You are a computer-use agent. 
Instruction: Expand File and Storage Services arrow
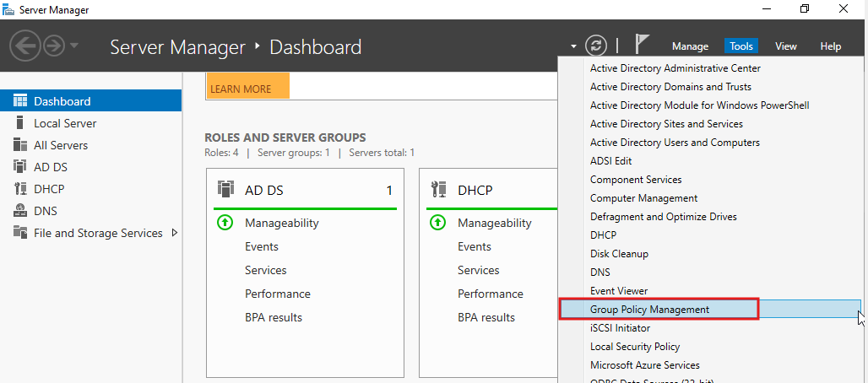175,233
